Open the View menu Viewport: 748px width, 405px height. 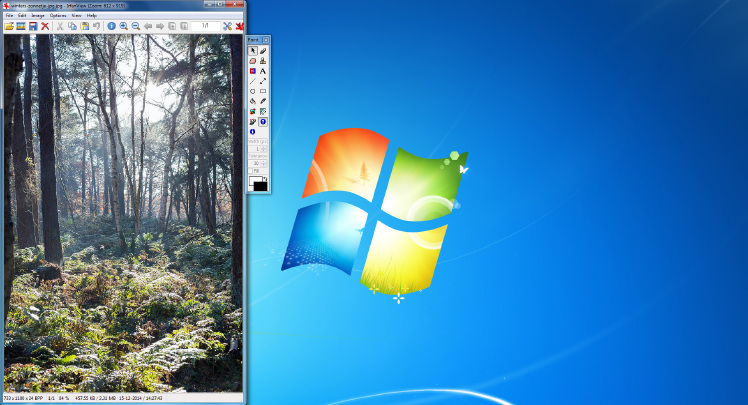click(76, 15)
